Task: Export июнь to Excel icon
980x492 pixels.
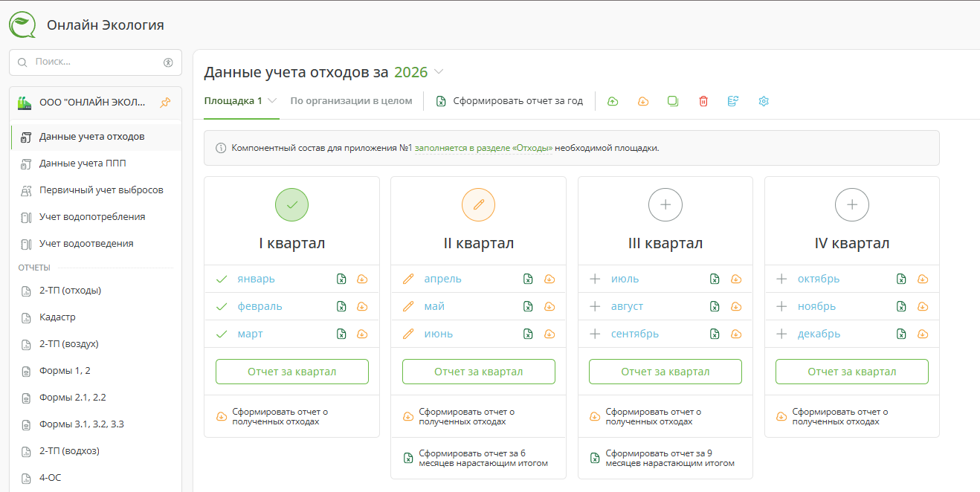Action: click(528, 334)
